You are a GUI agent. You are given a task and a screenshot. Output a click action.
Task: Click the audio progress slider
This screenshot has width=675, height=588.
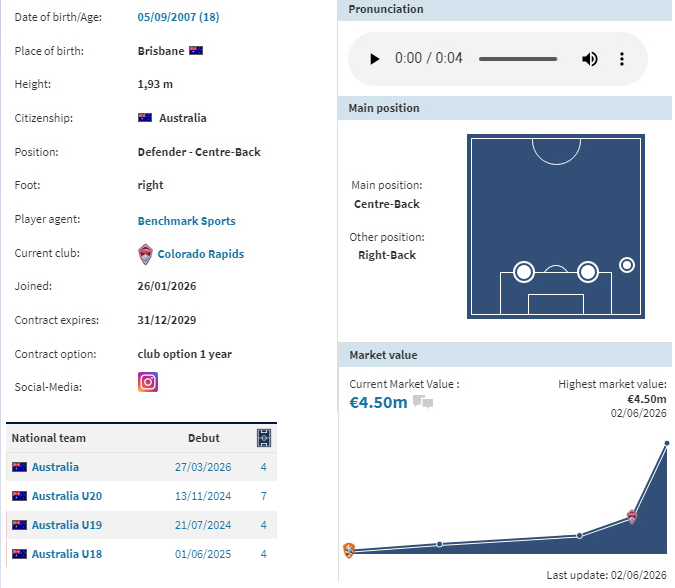click(x=518, y=59)
